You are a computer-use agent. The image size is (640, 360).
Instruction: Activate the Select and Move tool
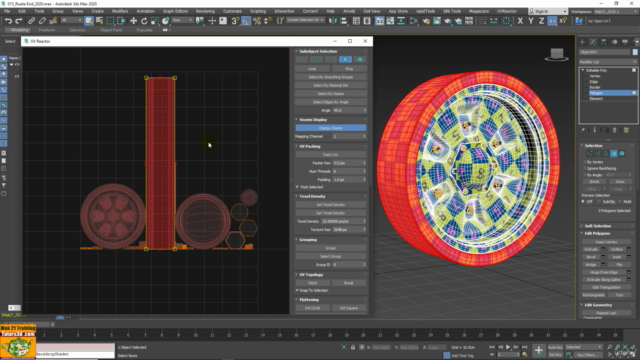133,21
